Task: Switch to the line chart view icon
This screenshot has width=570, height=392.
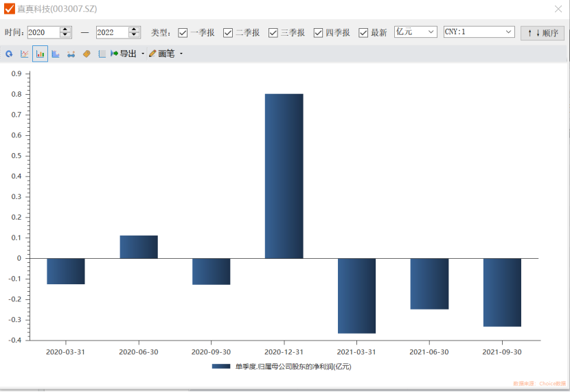Action: click(x=25, y=54)
